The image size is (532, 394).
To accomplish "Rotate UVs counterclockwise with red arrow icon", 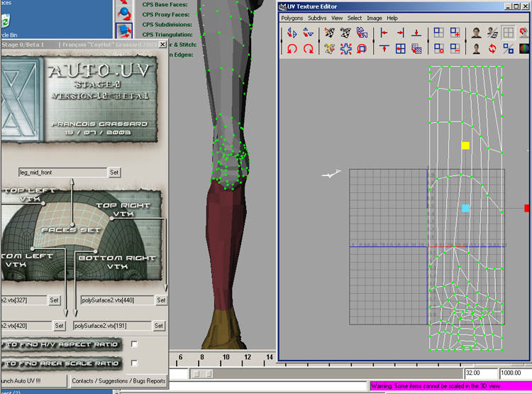I will [x=291, y=49].
